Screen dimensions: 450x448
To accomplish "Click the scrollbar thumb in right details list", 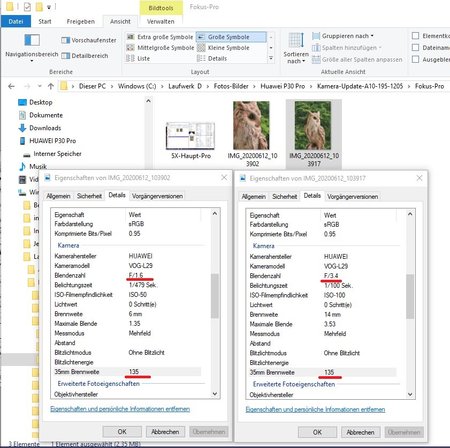I will pyautogui.click(x=410, y=296).
